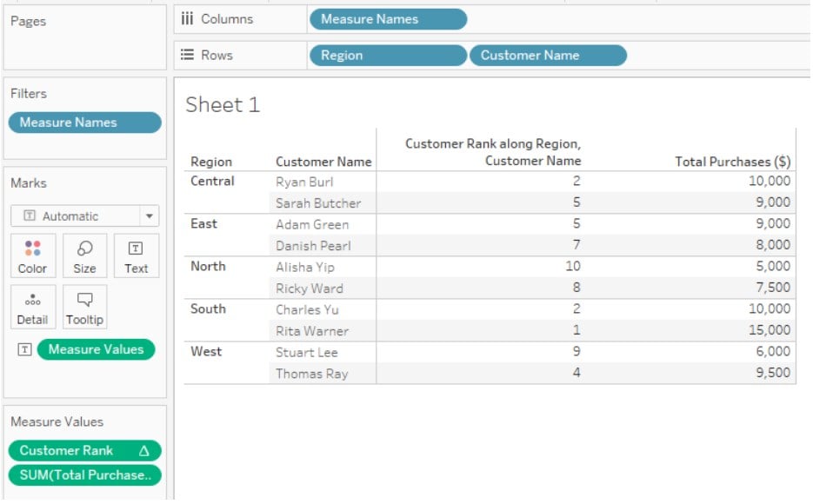Click the Columns shelf icon
The image size is (813, 504).
187,19
